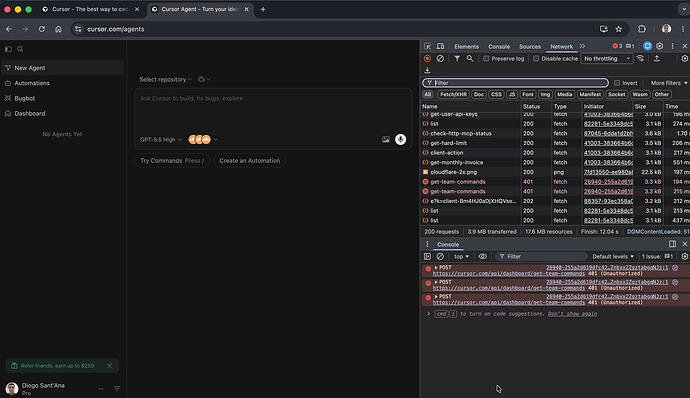
Task: Click console drawer three-dot menu
Action: point(427,244)
